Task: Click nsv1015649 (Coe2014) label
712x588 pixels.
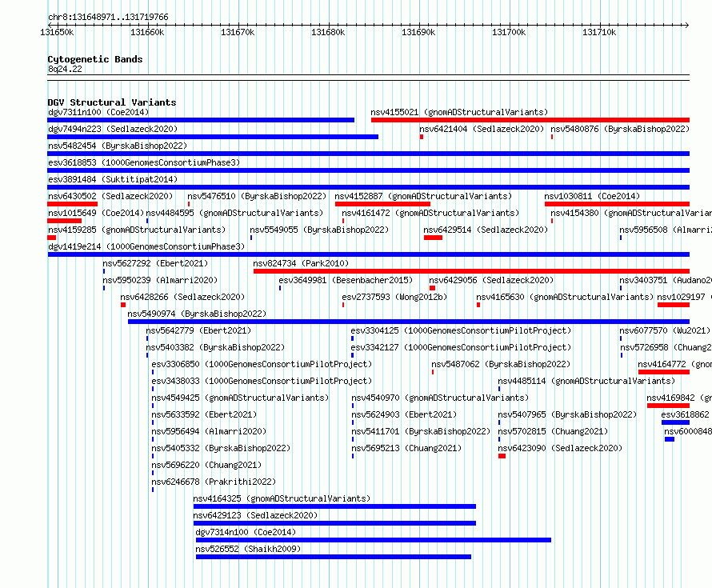Action: [x=96, y=213]
